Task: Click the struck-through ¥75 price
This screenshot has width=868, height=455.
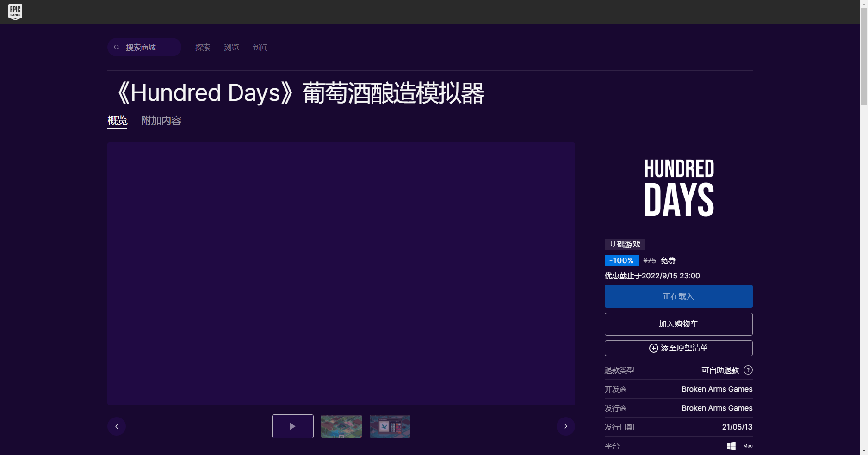Action: pos(650,261)
